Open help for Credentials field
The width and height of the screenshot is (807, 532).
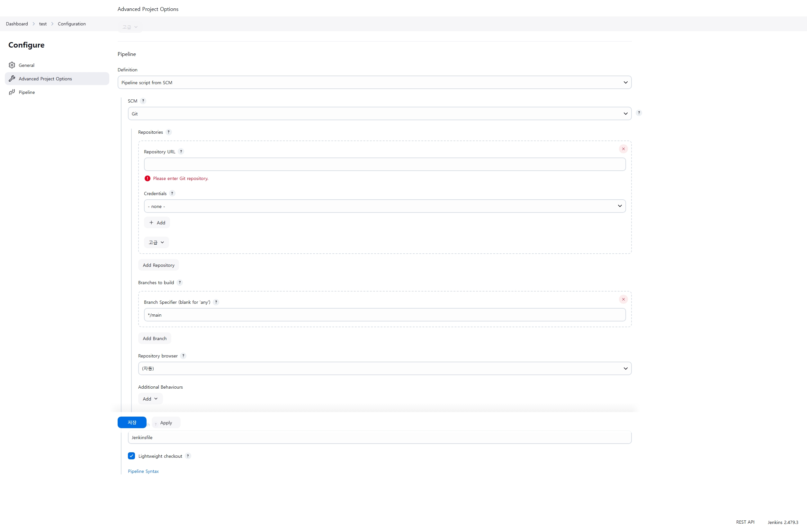coord(172,194)
